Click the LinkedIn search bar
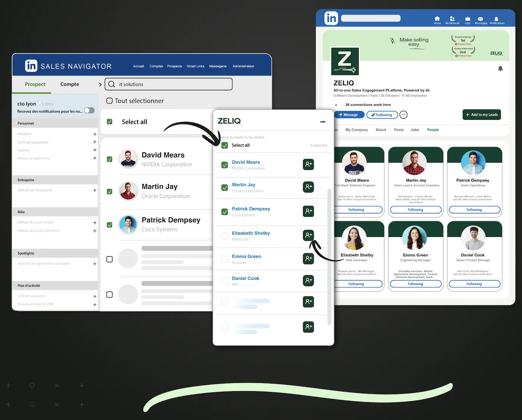The image size is (522, 420). [x=371, y=18]
